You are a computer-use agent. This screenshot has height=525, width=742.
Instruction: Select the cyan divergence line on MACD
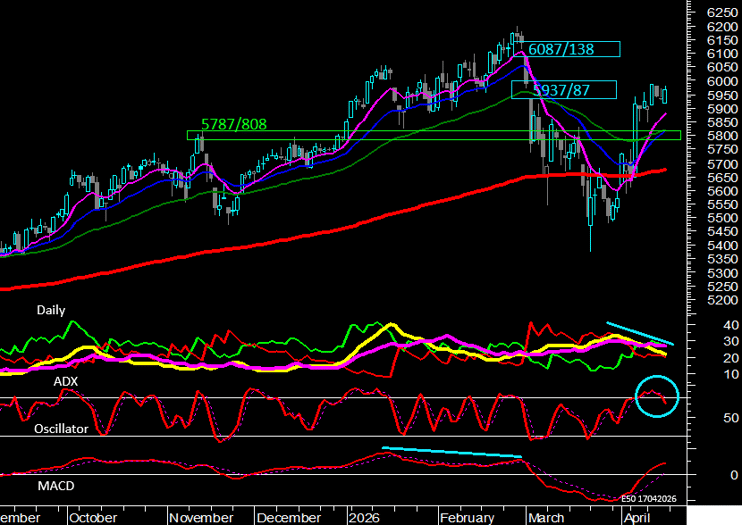451,452
